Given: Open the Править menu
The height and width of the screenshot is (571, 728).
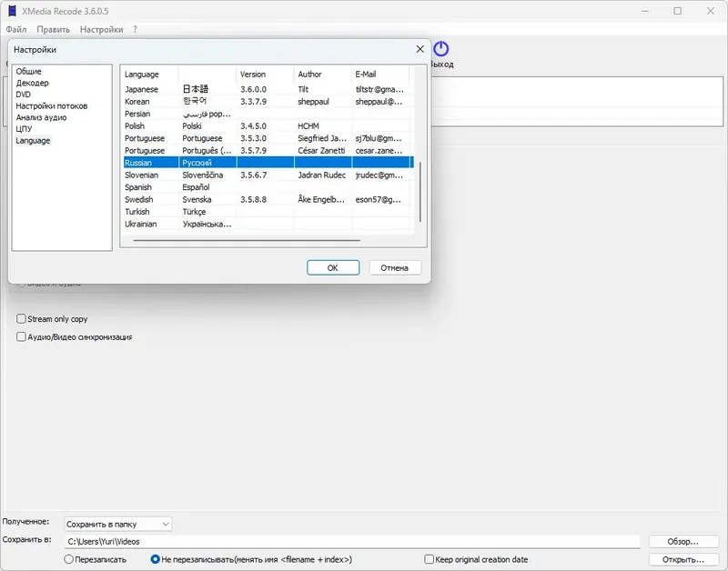Looking at the screenshot, I should (x=54, y=29).
